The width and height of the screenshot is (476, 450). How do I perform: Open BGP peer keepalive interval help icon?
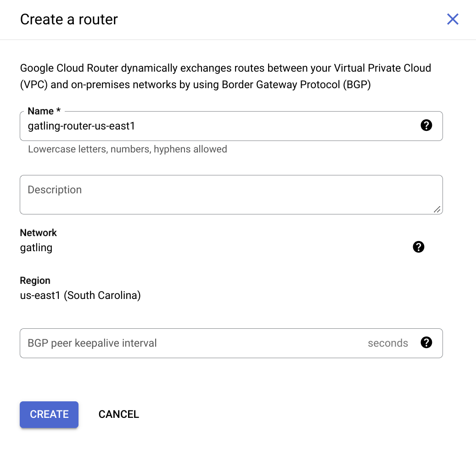[426, 343]
